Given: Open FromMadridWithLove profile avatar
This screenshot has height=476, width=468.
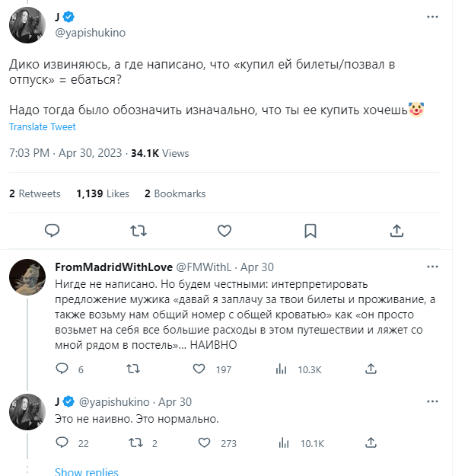Looking at the screenshot, I should (30, 281).
